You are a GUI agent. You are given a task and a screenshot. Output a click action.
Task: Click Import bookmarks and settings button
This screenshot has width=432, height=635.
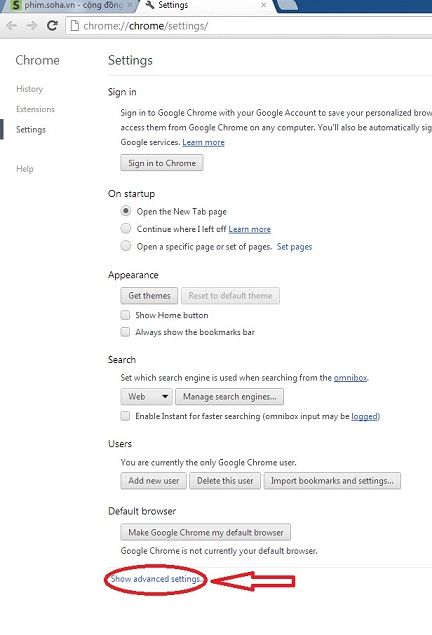(x=332, y=481)
